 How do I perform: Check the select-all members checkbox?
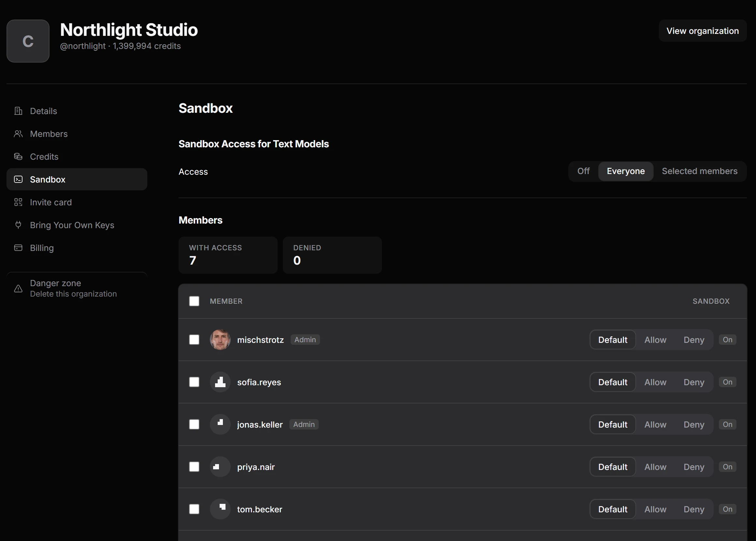pyautogui.click(x=194, y=301)
